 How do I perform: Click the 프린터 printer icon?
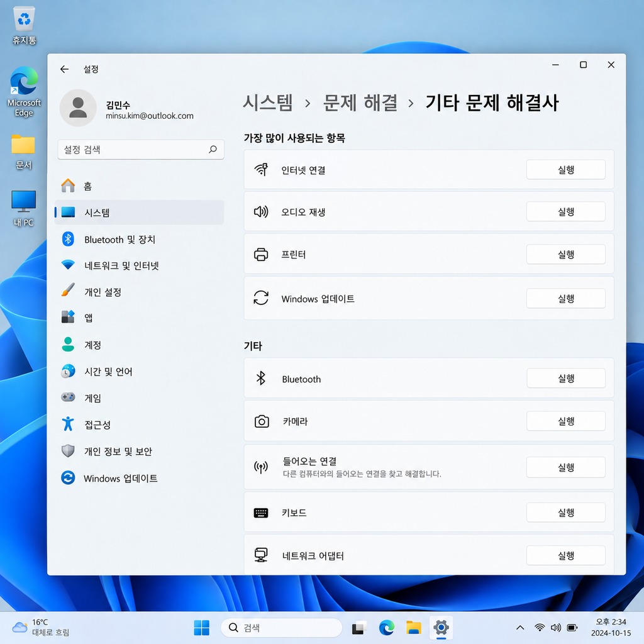tap(261, 255)
